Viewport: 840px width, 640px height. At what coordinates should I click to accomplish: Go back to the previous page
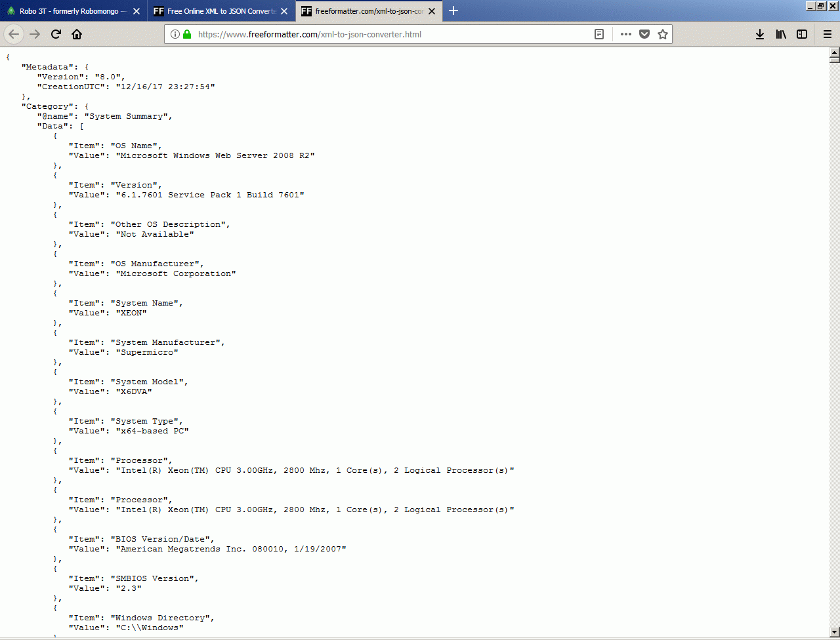14,34
